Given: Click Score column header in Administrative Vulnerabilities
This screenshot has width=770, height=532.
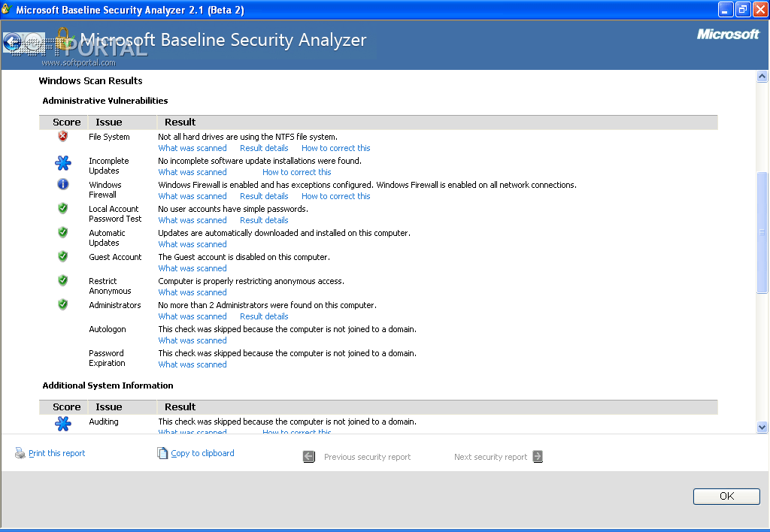Looking at the screenshot, I should [67, 122].
